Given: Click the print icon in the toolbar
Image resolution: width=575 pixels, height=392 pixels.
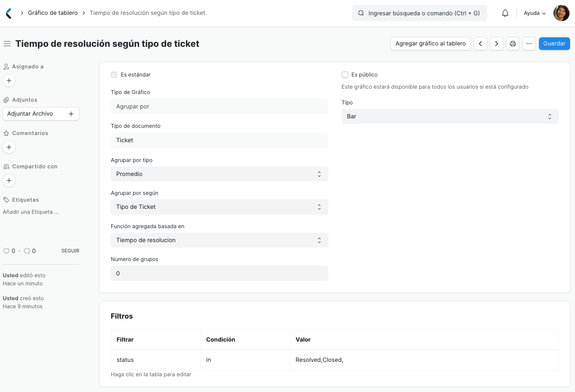Looking at the screenshot, I should pyautogui.click(x=512, y=43).
